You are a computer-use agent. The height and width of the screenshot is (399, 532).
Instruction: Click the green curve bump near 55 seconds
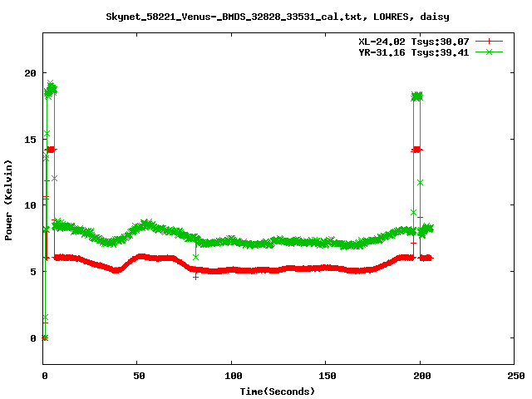point(147,224)
